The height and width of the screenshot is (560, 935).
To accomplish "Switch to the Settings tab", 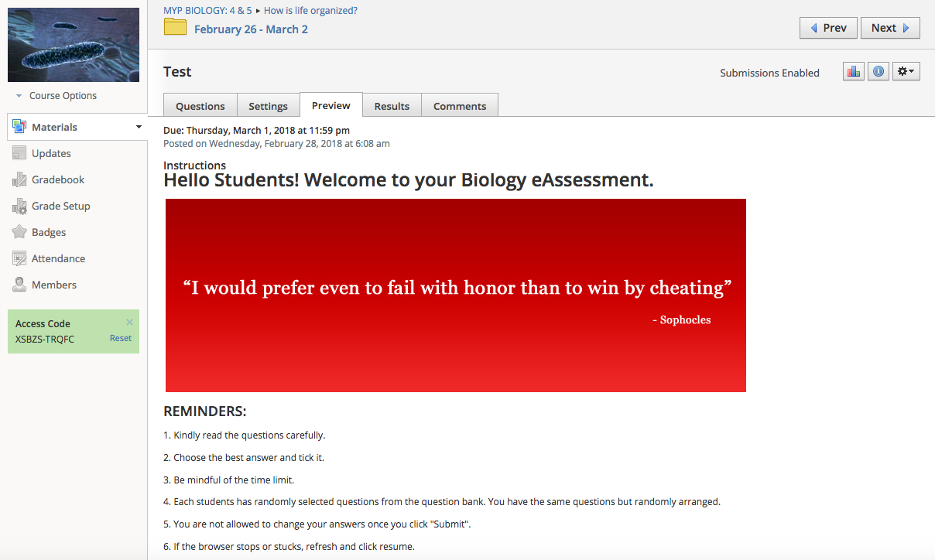I will pyautogui.click(x=268, y=106).
